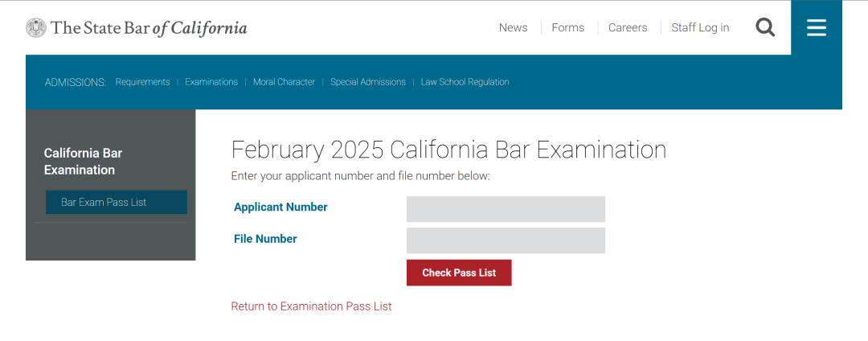Click the State Bar seal logo
Image resolution: width=868 pixels, height=341 pixels.
[x=36, y=27]
